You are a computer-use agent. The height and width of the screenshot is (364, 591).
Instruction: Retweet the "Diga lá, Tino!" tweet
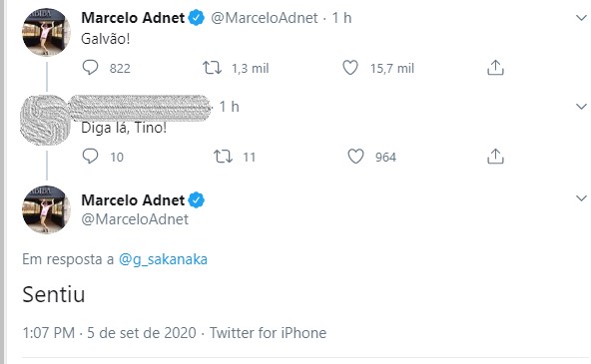(224, 157)
